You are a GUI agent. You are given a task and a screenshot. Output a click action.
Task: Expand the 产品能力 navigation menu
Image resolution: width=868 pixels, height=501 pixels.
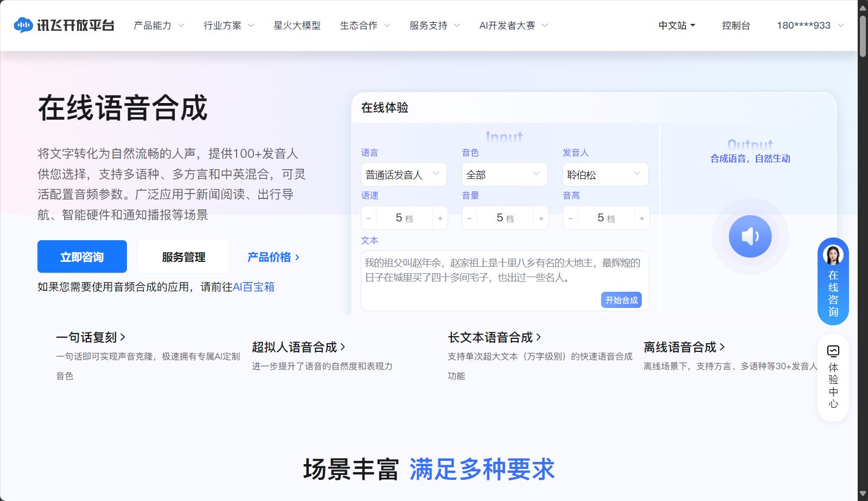tap(159, 25)
